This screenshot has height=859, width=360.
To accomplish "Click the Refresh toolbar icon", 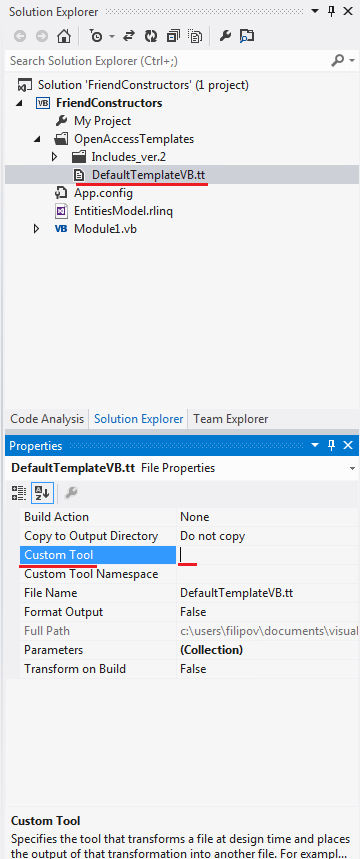I will point(151,36).
